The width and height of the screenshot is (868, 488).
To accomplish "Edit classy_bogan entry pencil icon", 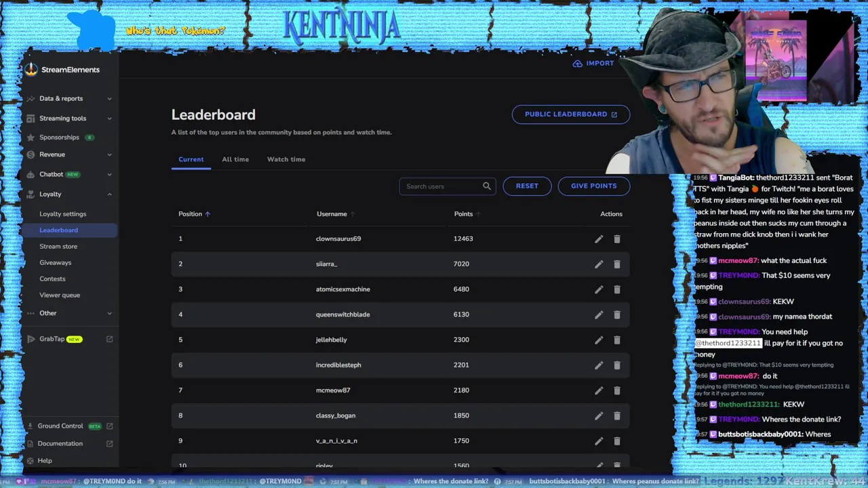I will point(599,415).
